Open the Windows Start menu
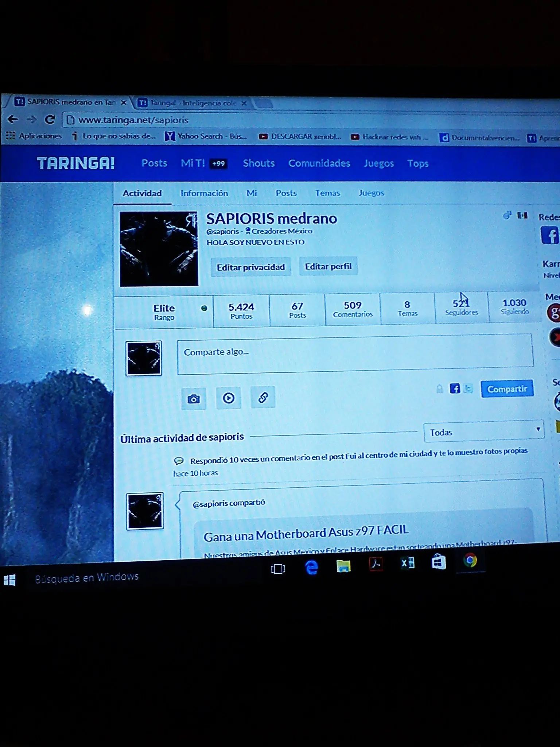The height and width of the screenshot is (747, 560). click(9, 580)
